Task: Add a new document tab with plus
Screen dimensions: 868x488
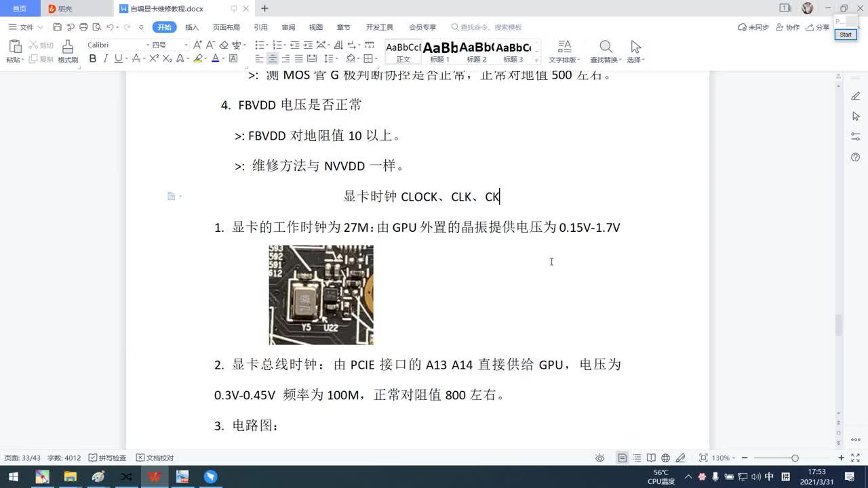Action: point(264,8)
